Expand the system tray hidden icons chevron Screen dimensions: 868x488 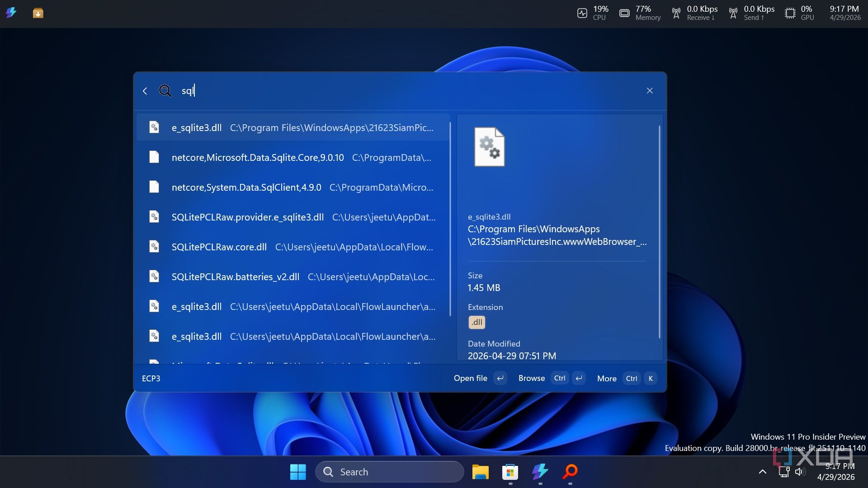[763, 472]
